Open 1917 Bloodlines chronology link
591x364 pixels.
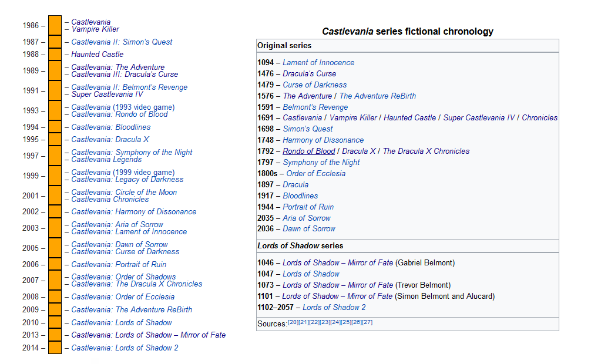[300, 196]
